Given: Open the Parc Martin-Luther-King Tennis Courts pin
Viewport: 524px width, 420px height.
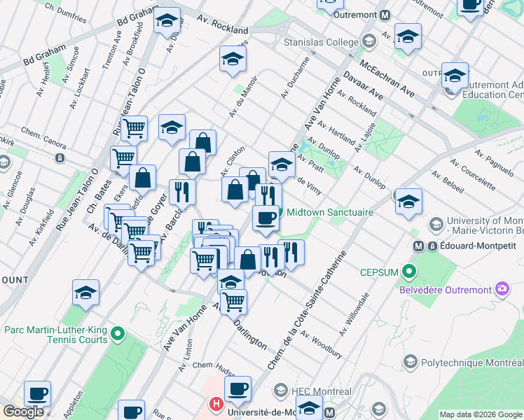Looking at the screenshot, I should (x=118, y=334).
